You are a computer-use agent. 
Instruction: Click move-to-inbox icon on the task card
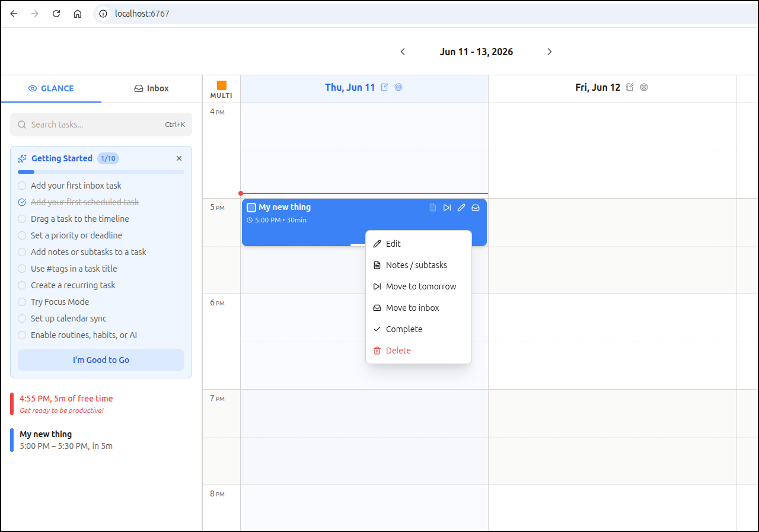[476, 208]
